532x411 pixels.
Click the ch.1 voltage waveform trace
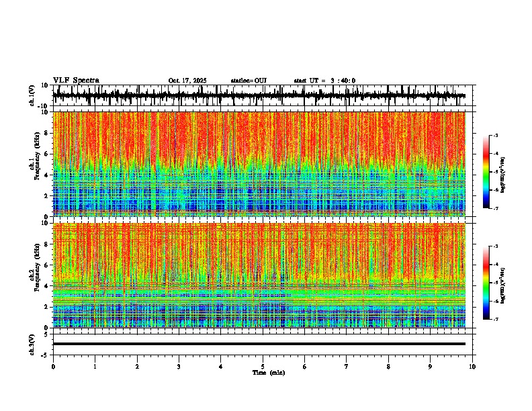pos(259,95)
